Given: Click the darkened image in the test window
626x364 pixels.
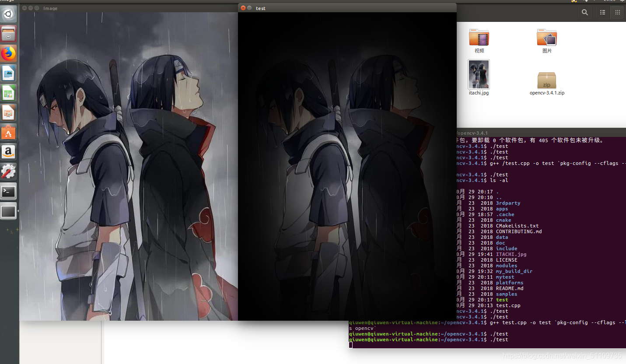Looking at the screenshot, I should (x=347, y=166).
